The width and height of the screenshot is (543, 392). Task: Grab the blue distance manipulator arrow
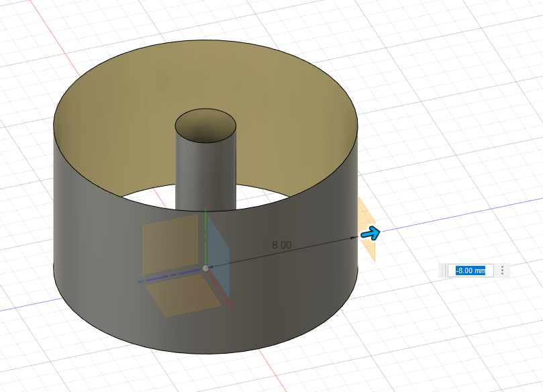click(371, 234)
